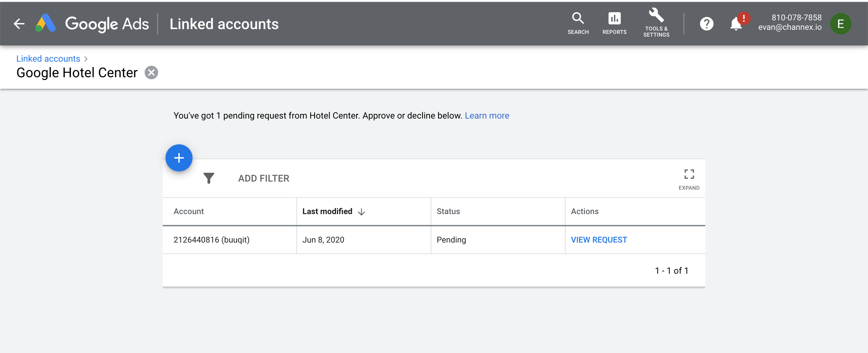Open the Linked accounts breadcrumb
This screenshot has height=353, width=868.
[48, 59]
